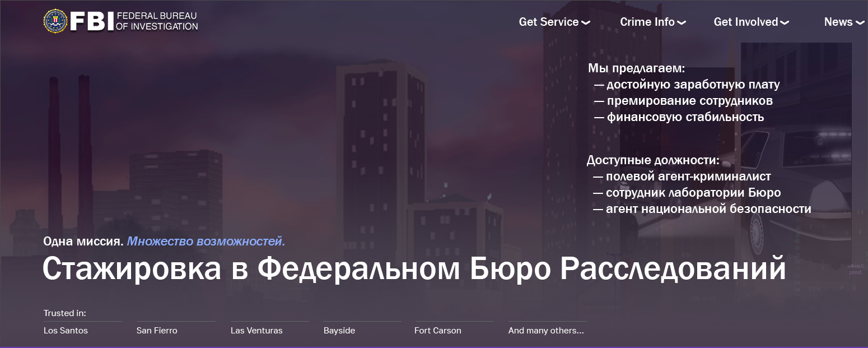Viewport: 868px width, 348px height.
Task: Click the Мы предлагаем: heading
Action: (637, 68)
